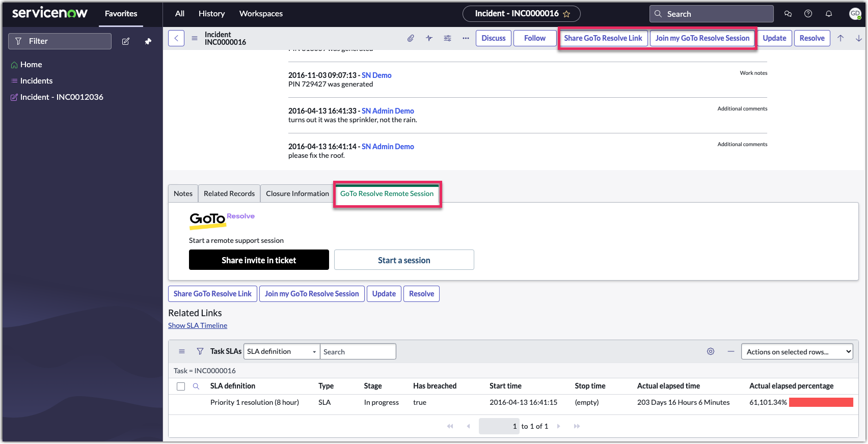Screen dimensions: 868x444
Task: Collapse the Task SLAs list minus icon
Action: 731,351
